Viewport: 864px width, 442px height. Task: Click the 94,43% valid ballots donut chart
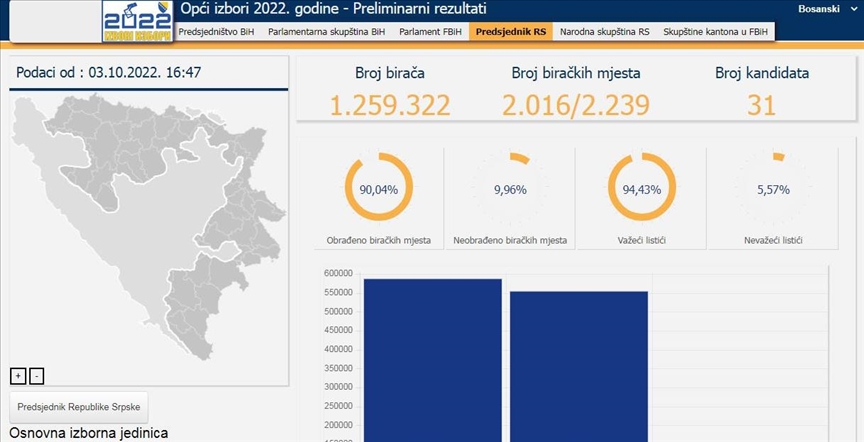642,188
